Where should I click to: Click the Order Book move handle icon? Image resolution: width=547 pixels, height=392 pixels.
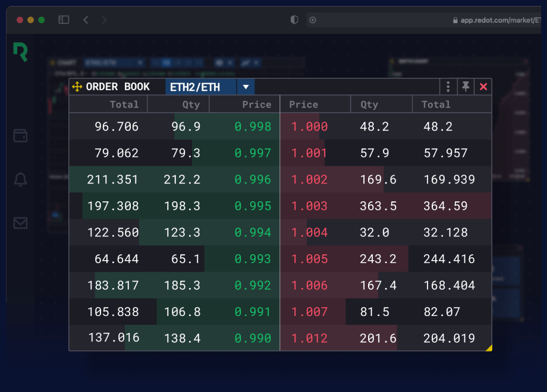point(77,87)
